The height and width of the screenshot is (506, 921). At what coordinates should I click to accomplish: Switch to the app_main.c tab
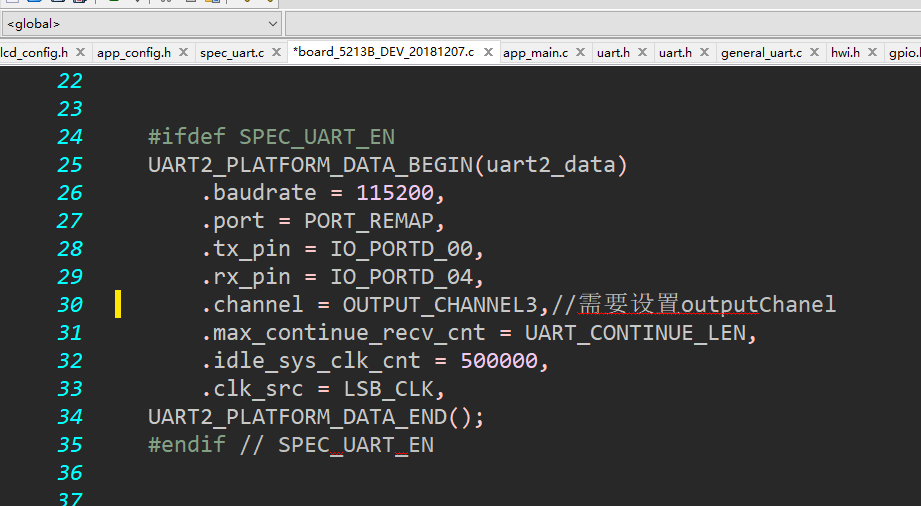tap(536, 53)
